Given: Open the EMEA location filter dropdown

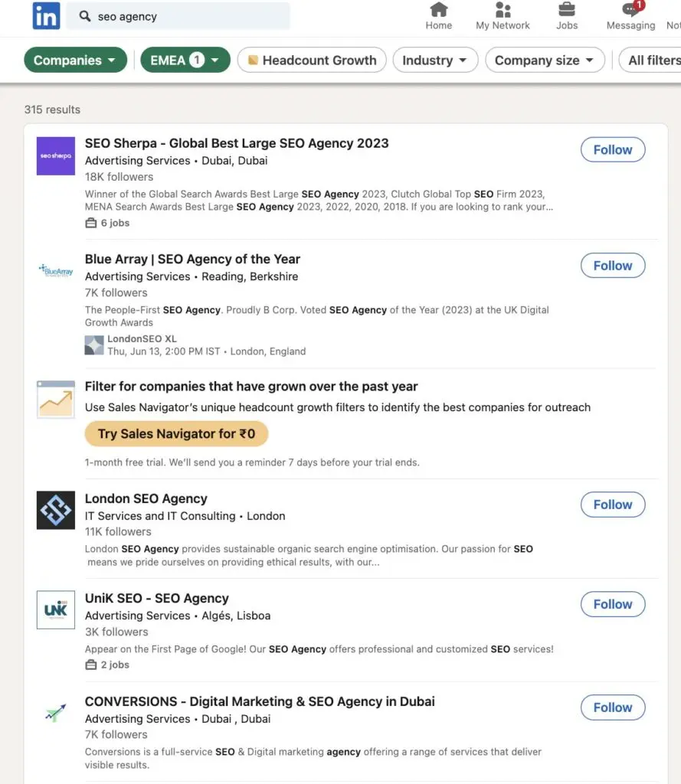Looking at the screenshot, I should click(x=185, y=60).
